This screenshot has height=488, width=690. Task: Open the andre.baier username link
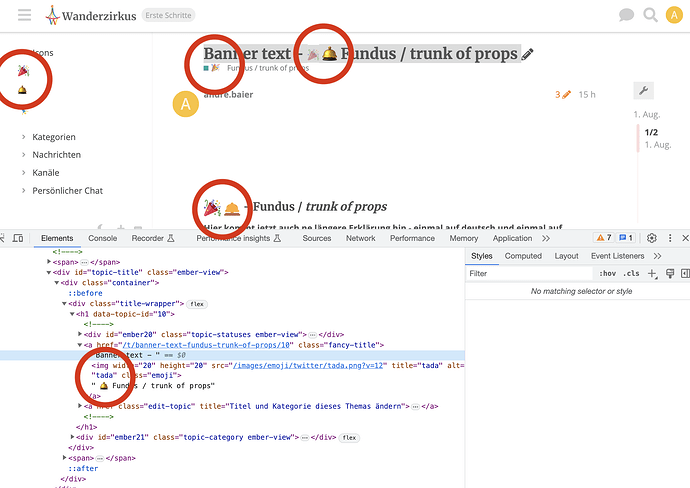[228, 94]
